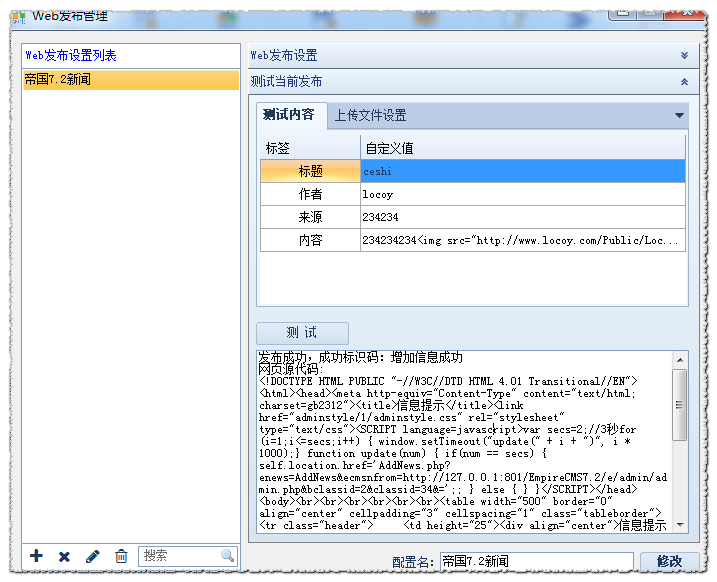
Task: Click the 测试 button
Action: 302,333
